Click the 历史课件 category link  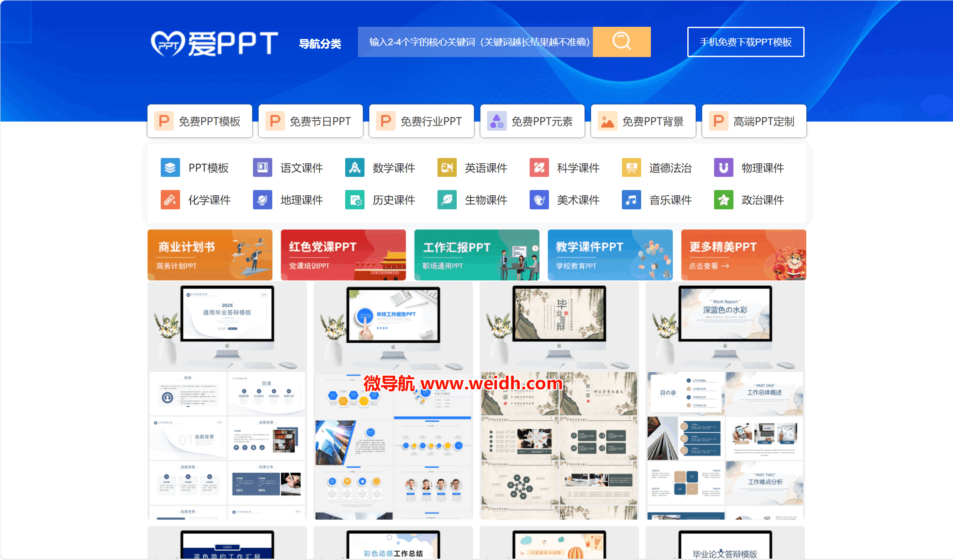point(394,200)
